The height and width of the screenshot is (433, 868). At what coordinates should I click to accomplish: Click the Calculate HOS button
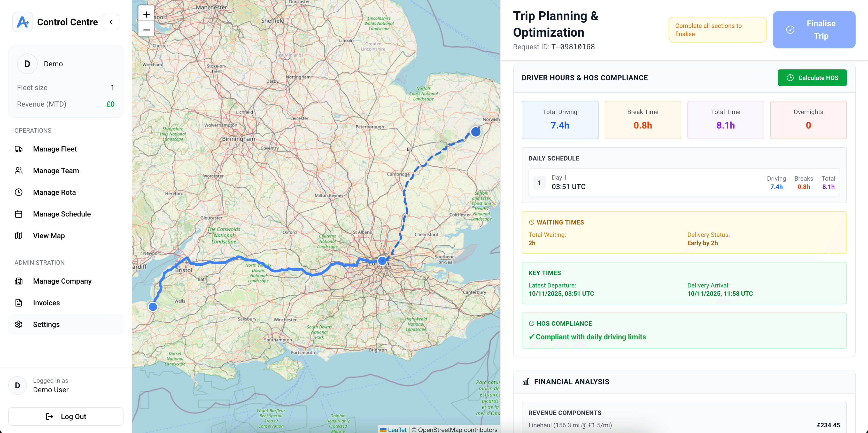click(x=812, y=77)
